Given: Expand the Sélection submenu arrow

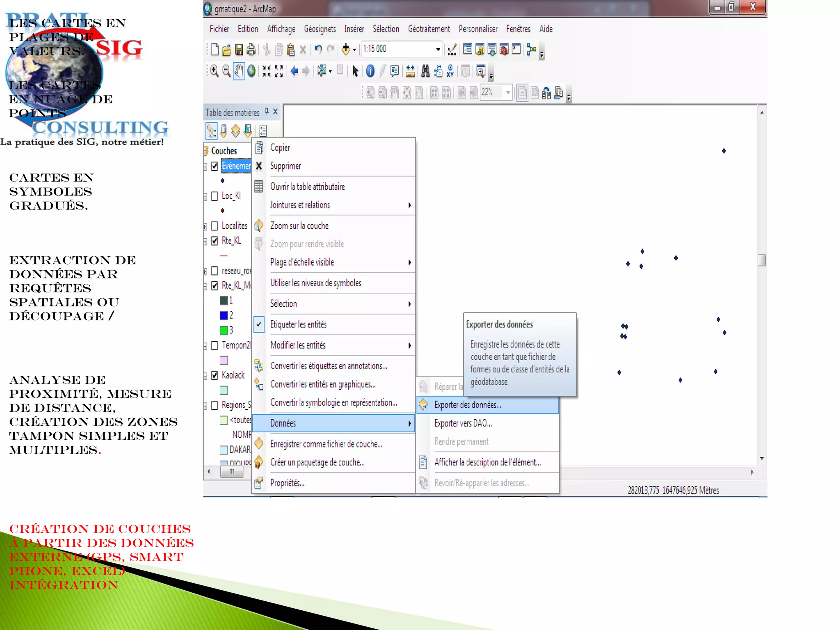Looking at the screenshot, I should [409, 304].
